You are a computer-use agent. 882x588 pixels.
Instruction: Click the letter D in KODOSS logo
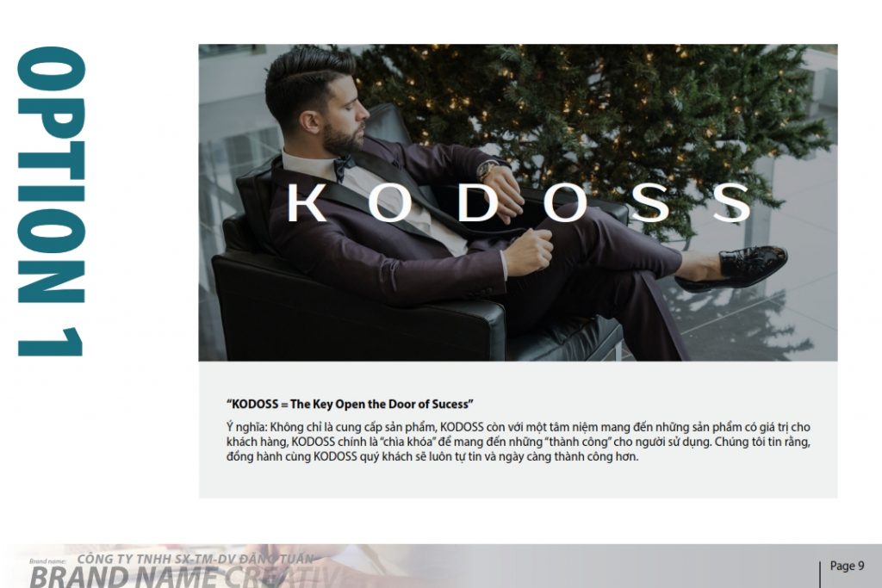point(478,202)
